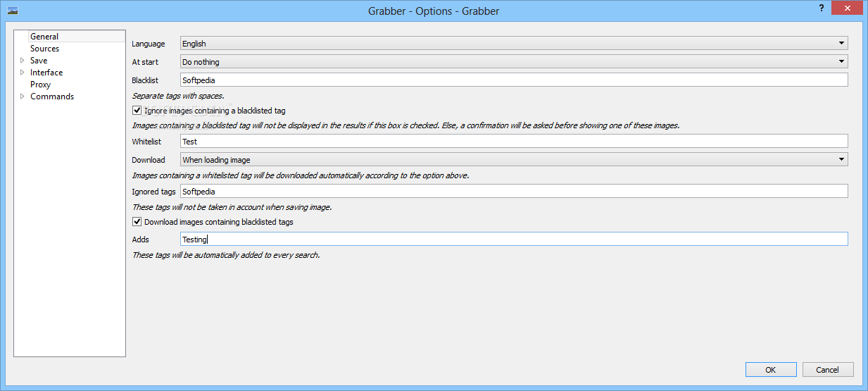Open the Language dropdown
This screenshot has width=868, height=391.
(x=514, y=44)
